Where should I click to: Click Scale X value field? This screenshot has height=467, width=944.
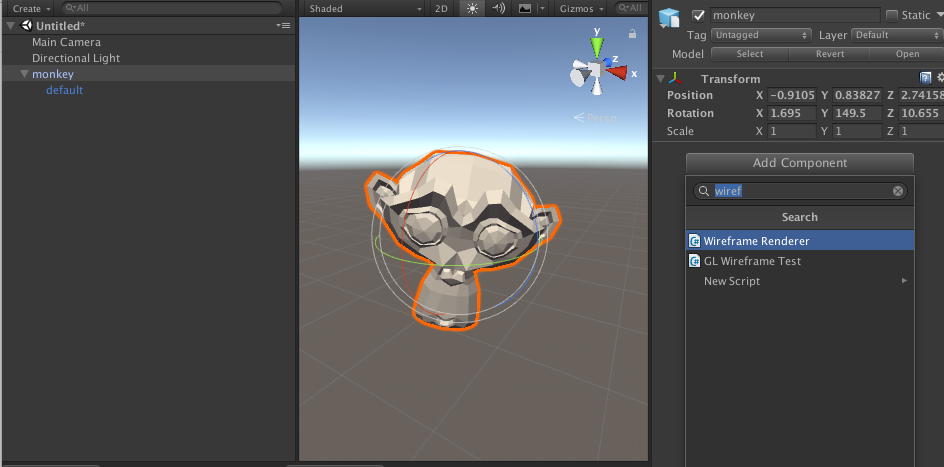point(792,131)
